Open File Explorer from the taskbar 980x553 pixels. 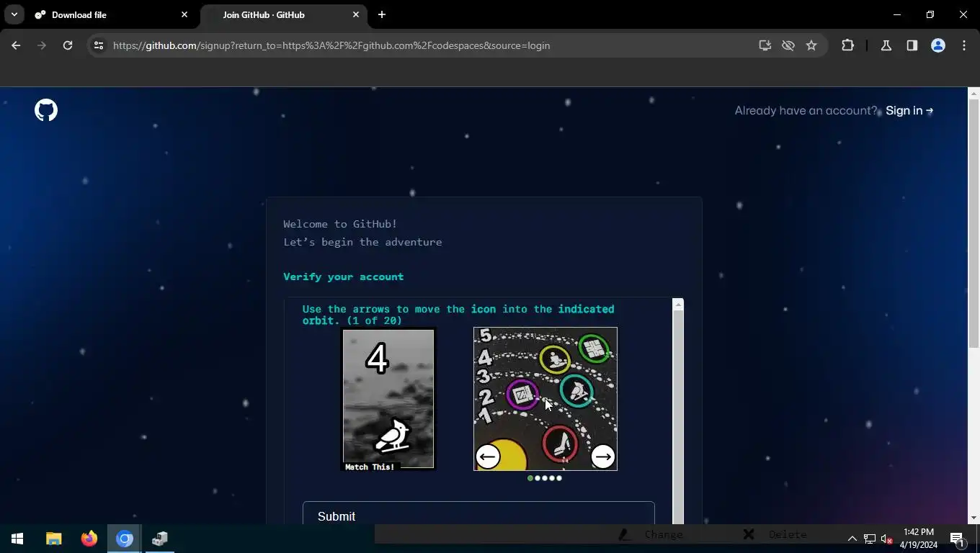(x=54, y=539)
